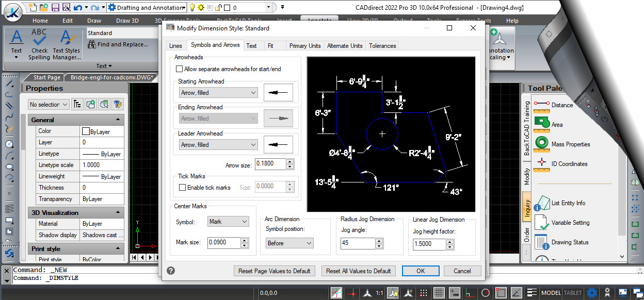Select the Ellipse tool in left toolbar

[9, 167]
